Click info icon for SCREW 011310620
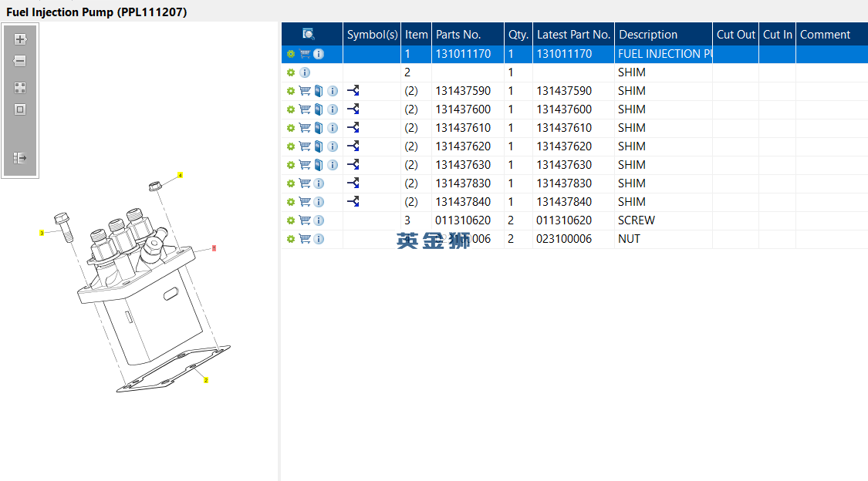 [319, 220]
